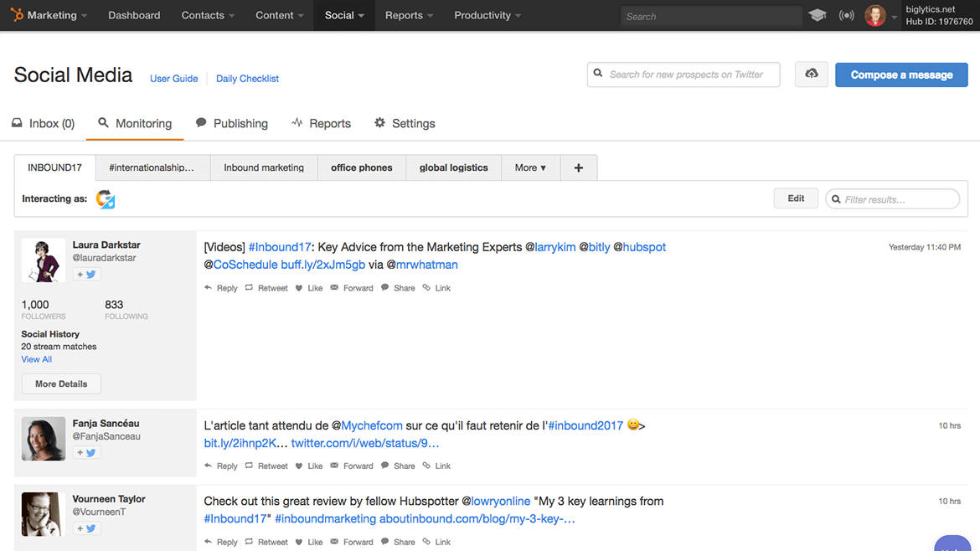The height and width of the screenshot is (551, 980).
Task: Click the cloud upload icon beside Compose a message
Action: tap(810, 75)
